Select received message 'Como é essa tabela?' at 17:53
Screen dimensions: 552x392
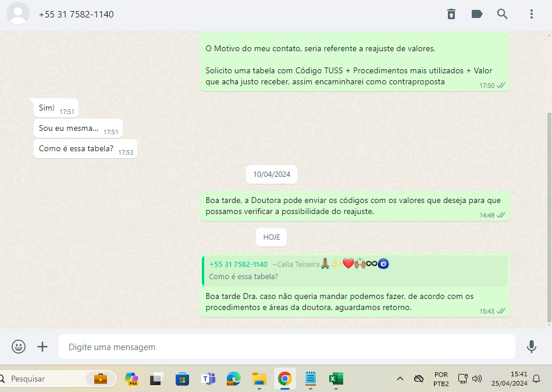[86, 149]
